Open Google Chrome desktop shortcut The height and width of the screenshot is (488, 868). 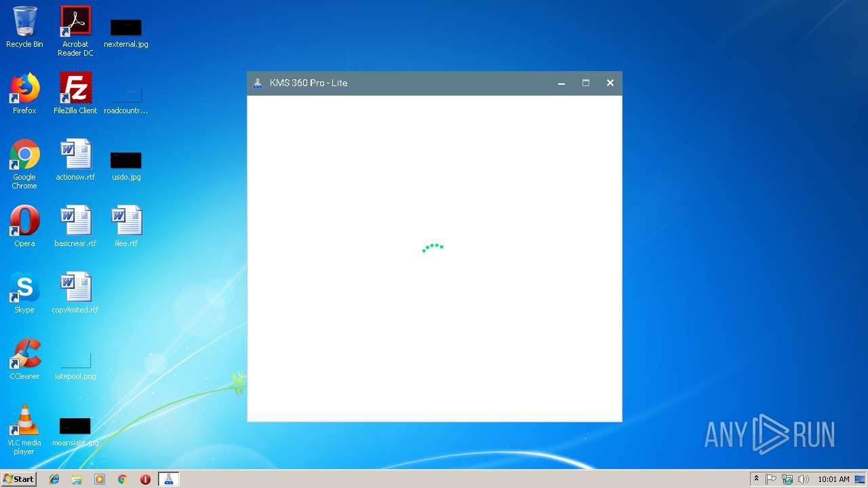click(24, 164)
